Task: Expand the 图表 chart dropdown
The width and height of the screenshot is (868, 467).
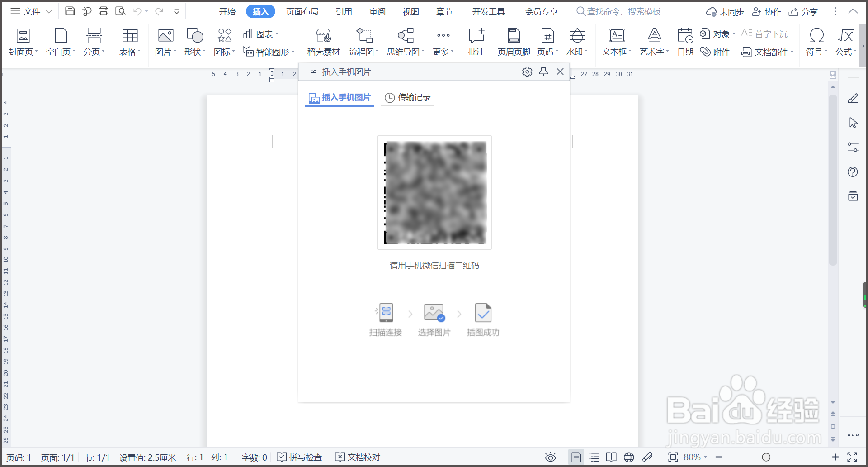Action: (x=277, y=33)
